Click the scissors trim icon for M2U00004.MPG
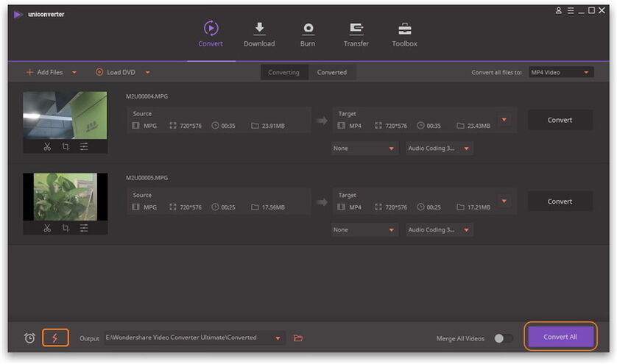Viewport: 617px width, 364px height. pos(47,146)
